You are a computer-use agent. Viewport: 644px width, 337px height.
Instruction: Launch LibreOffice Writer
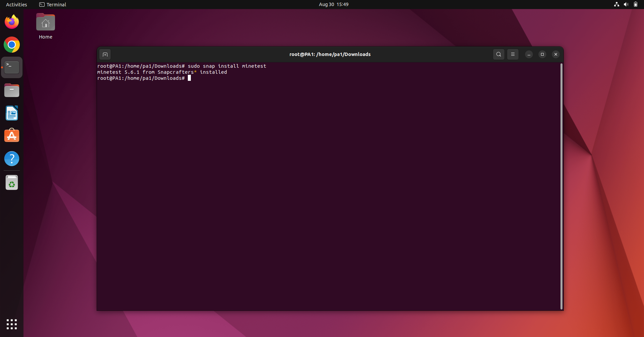[12, 113]
